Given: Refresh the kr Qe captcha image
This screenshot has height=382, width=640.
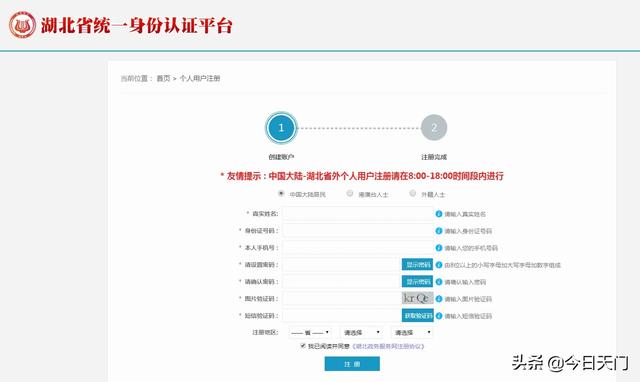Looking at the screenshot, I should click(417, 298).
